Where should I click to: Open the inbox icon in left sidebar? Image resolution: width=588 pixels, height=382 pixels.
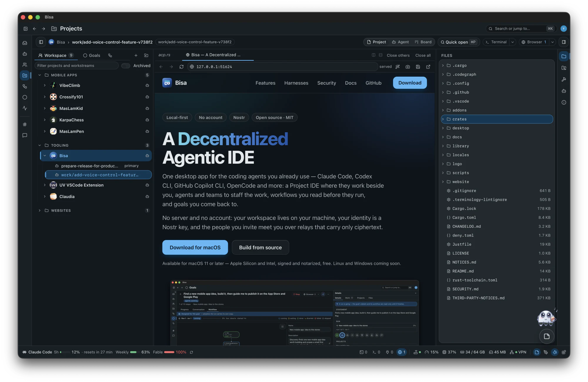click(25, 43)
